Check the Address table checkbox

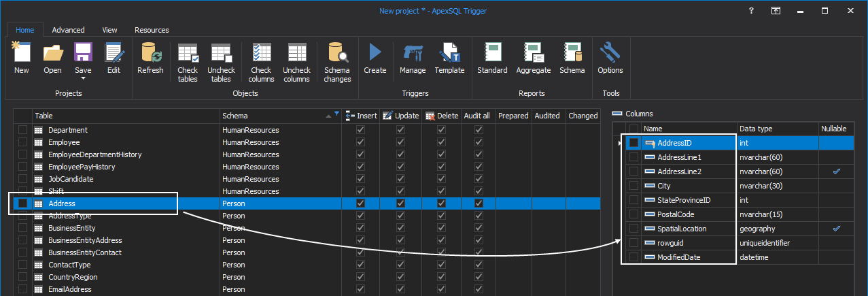[23, 203]
